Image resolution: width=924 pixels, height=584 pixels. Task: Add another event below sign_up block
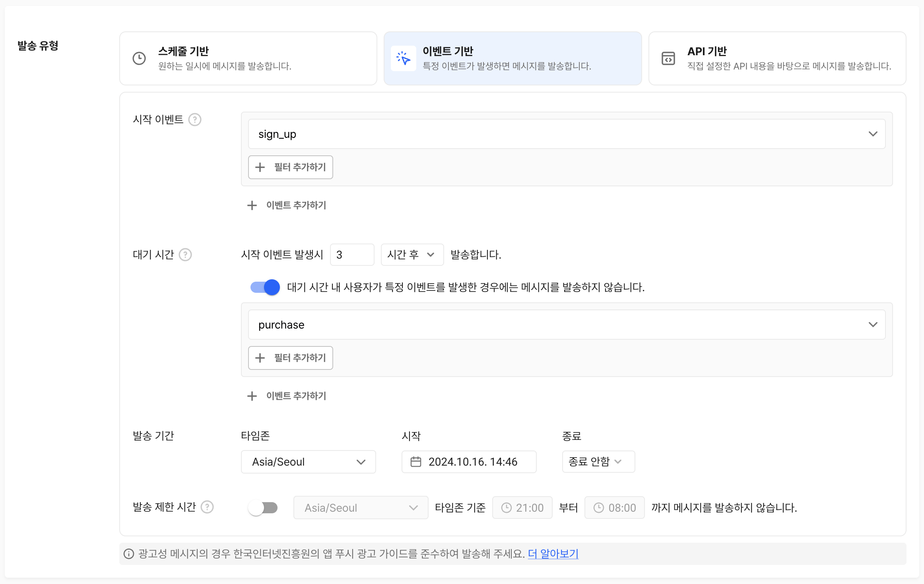[x=287, y=205]
